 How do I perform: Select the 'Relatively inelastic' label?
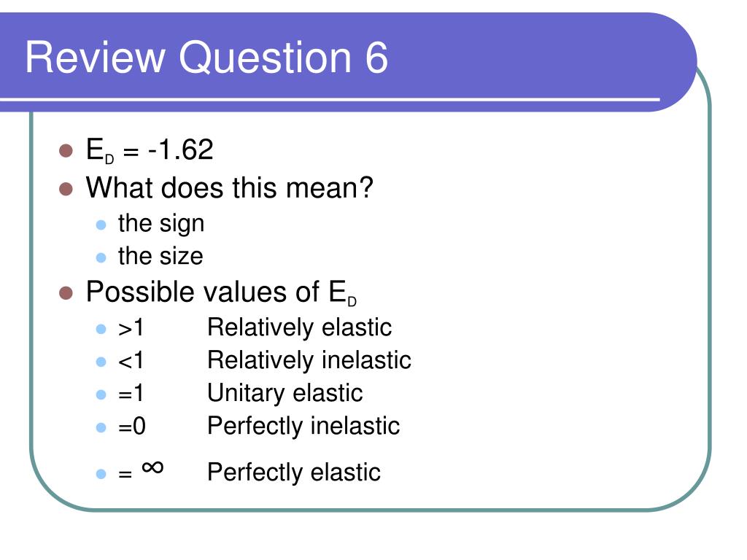click(x=309, y=360)
